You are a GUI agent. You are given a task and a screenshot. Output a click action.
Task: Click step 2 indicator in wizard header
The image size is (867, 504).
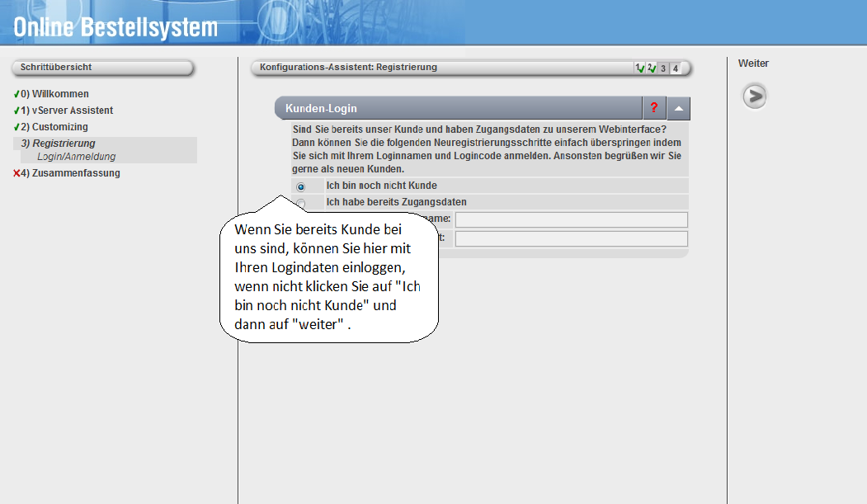click(651, 68)
